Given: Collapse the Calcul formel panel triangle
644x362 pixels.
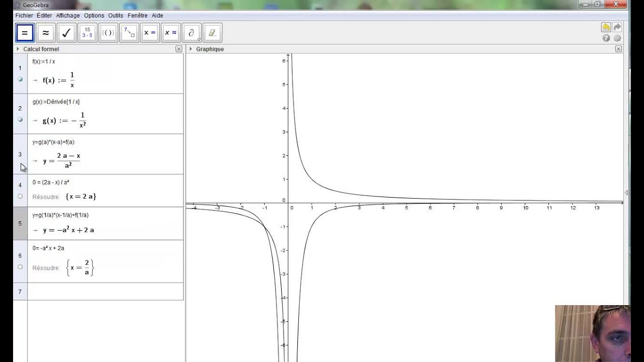Looking at the screenshot, I should coord(18,49).
